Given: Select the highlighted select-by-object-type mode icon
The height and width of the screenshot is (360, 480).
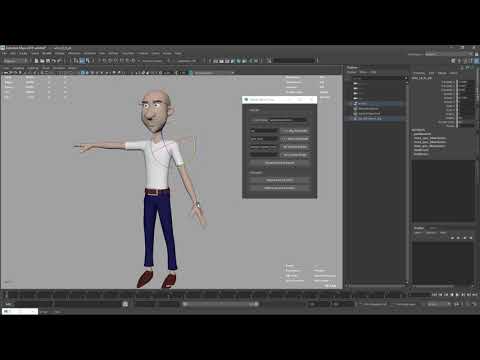Looking at the screenshot, I should point(82,61).
